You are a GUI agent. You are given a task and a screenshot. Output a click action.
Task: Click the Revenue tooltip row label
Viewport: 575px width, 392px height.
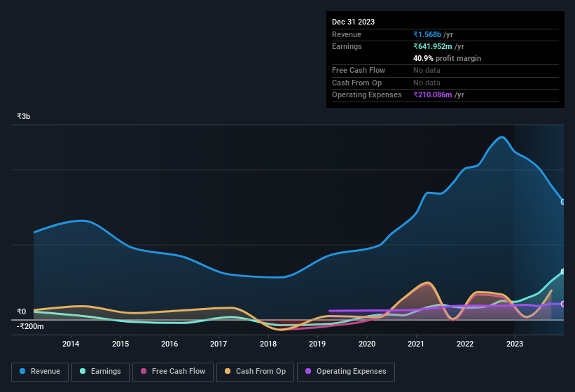347,34
